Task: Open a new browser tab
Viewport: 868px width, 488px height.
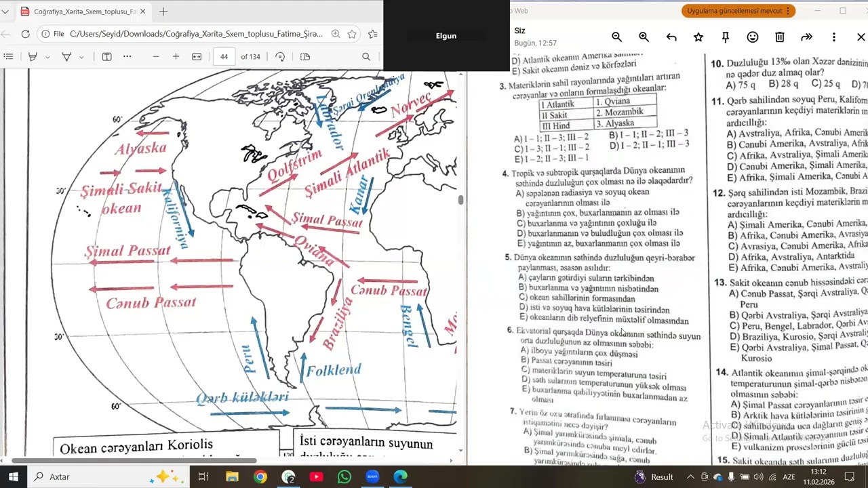Action: (x=163, y=12)
